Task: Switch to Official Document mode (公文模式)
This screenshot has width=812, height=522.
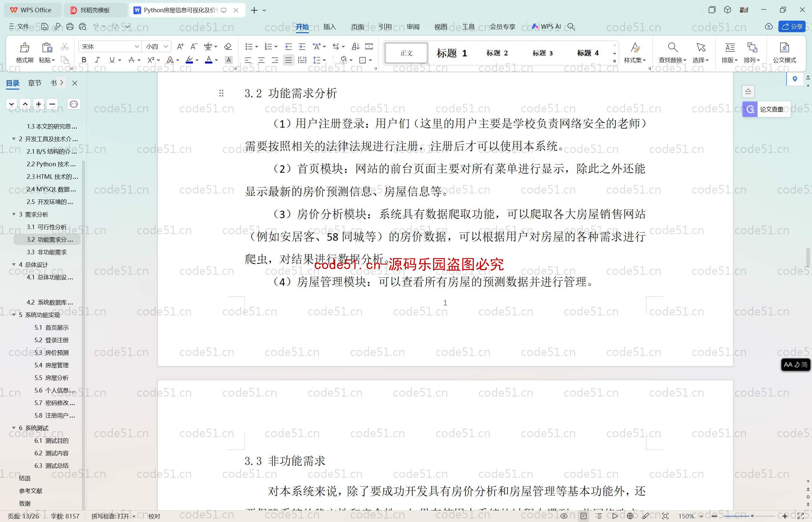Action: pyautogui.click(x=784, y=53)
